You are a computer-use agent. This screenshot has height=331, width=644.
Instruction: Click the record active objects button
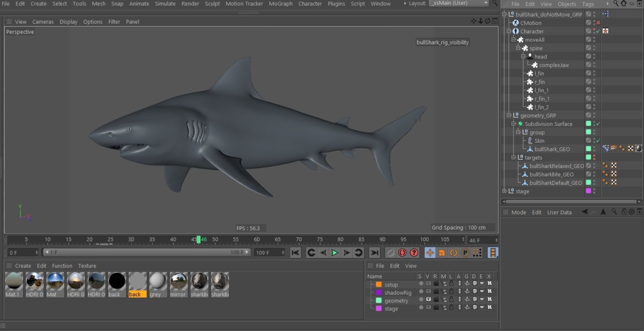click(390, 253)
